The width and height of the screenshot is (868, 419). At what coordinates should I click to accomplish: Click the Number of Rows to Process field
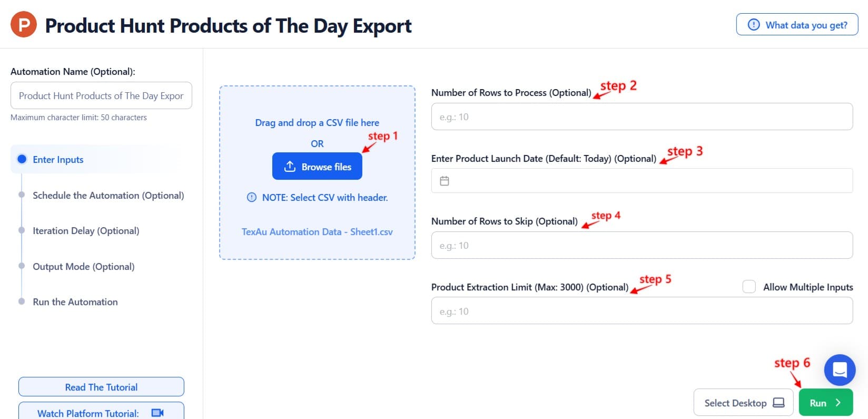coord(642,116)
